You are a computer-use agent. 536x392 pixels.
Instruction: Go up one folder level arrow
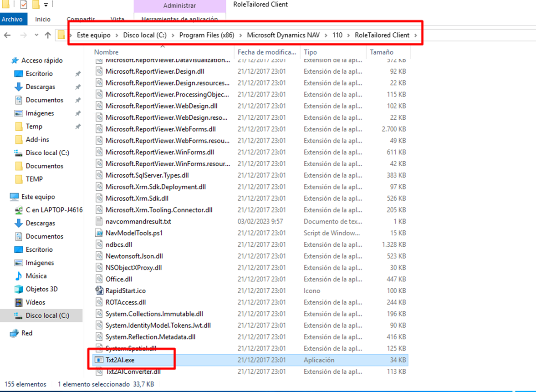pos(48,35)
